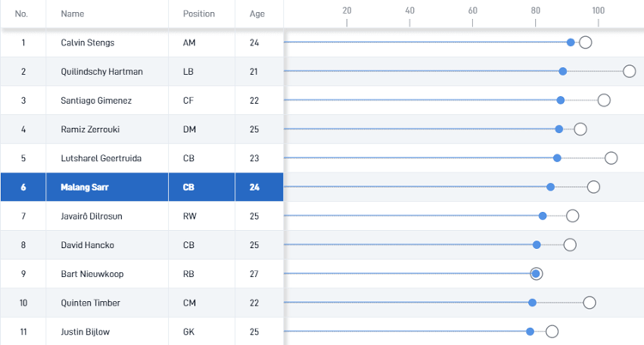Click Quinten Timber's hollow circle marker

[590, 302]
